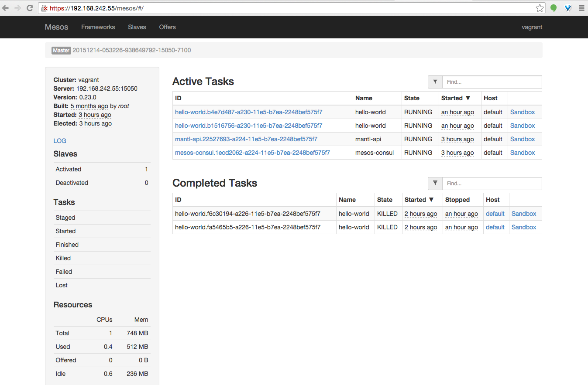Open task mantl-api.22527693

tap(246, 139)
